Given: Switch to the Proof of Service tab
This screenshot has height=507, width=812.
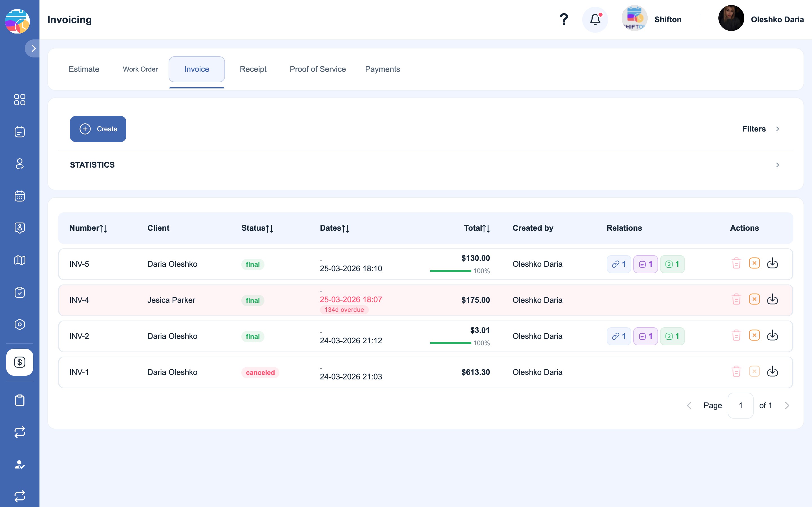Looking at the screenshot, I should pos(318,69).
